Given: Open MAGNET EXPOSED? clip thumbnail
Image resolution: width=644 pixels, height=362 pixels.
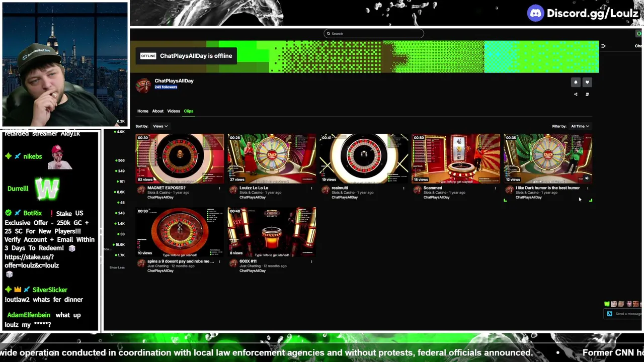Looking at the screenshot, I should (180, 158).
